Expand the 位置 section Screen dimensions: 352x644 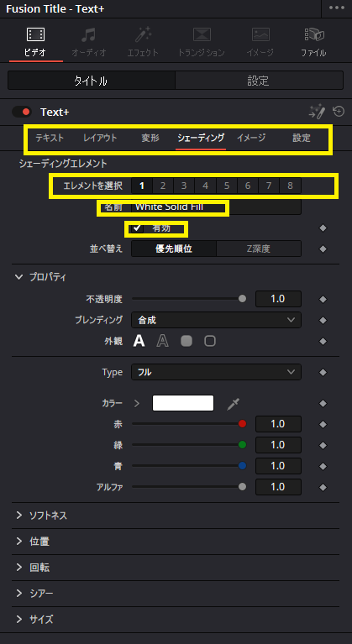18,542
